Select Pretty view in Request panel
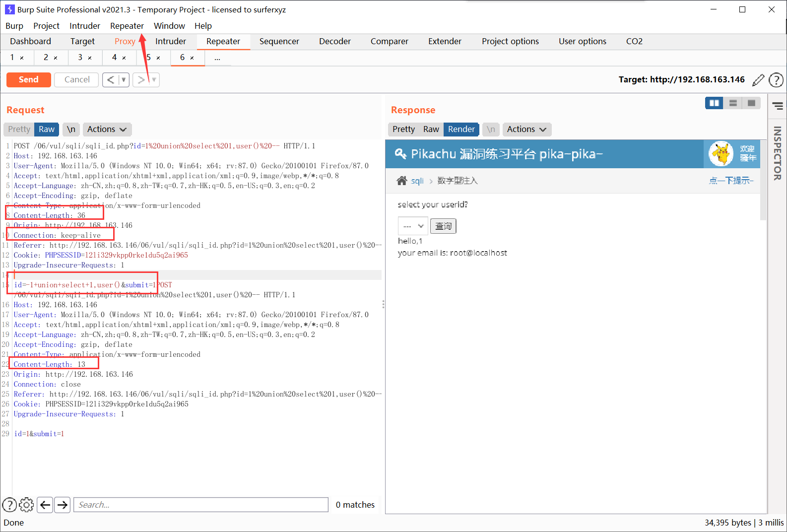 coord(19,129)
